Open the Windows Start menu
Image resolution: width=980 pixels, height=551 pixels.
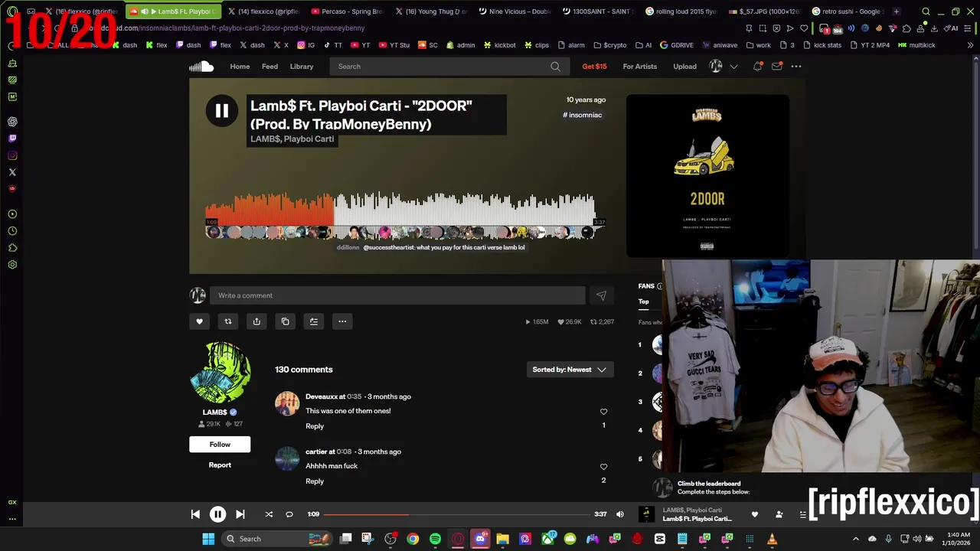click(208, 539)
